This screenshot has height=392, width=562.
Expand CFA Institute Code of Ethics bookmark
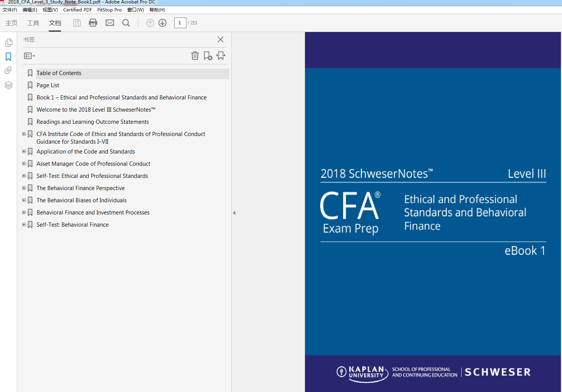(24, 134)
